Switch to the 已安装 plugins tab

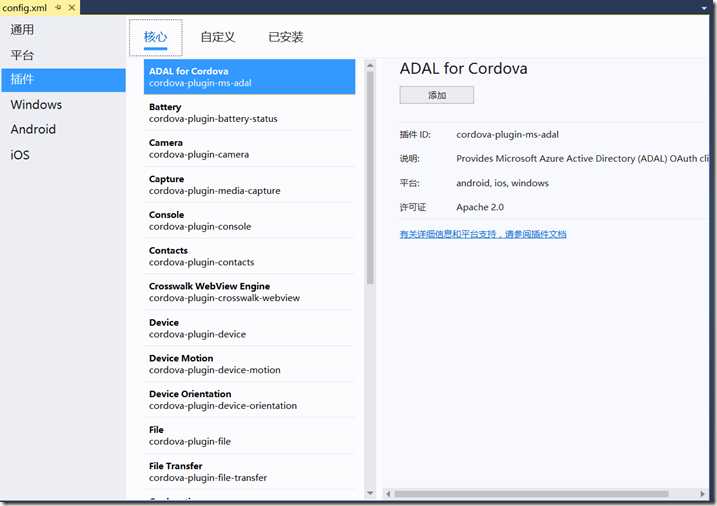tap(286, 37)
